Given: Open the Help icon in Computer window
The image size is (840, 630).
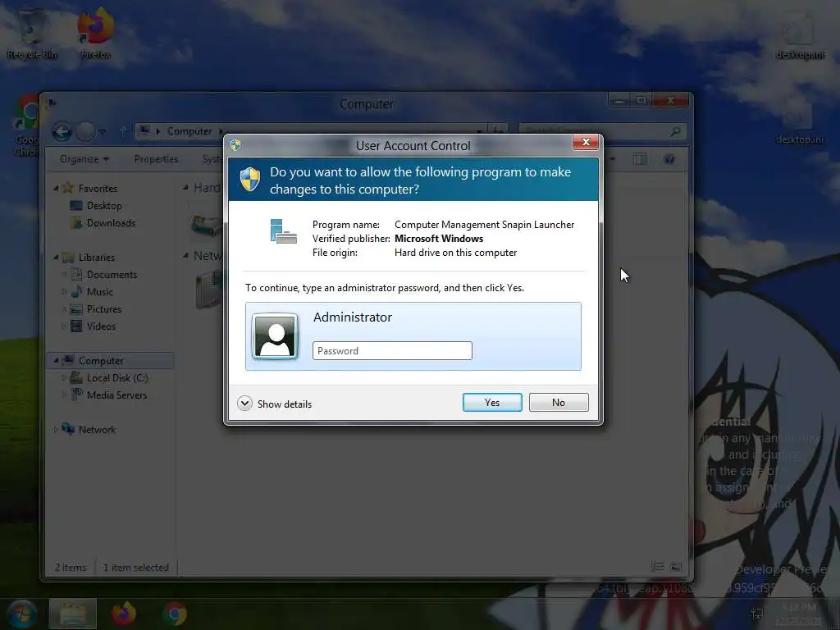Looking at the screenshot, I should click(x=669, y=159).
